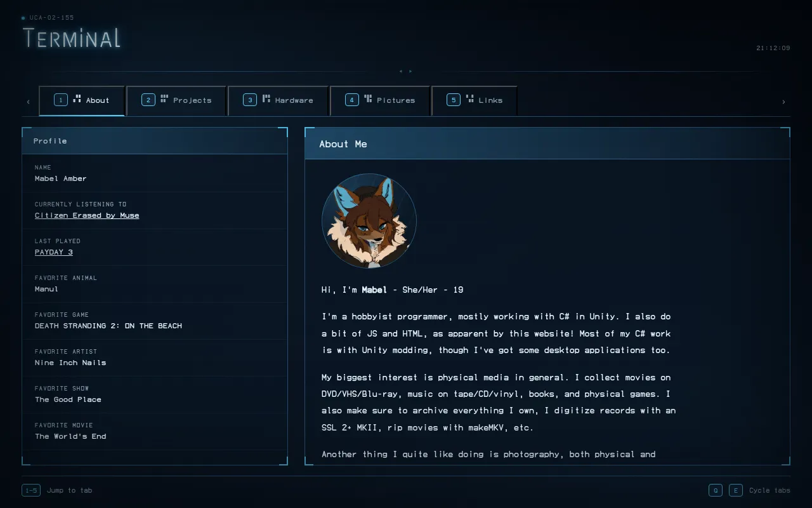
Task: Click the Nine Inch Nails text
Action: coord(70,363)
